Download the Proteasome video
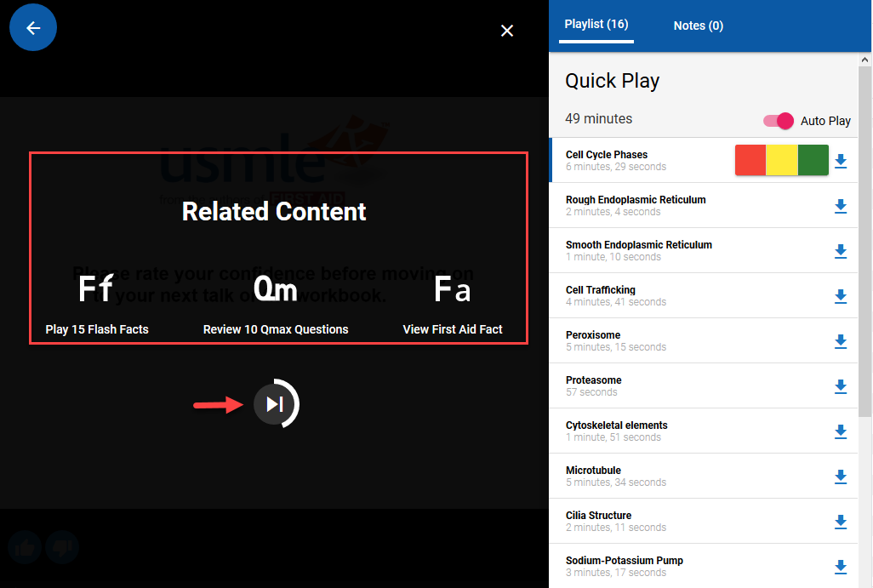Image resolution: width=873 pixels, height=588 pixels. pos(841,386)
